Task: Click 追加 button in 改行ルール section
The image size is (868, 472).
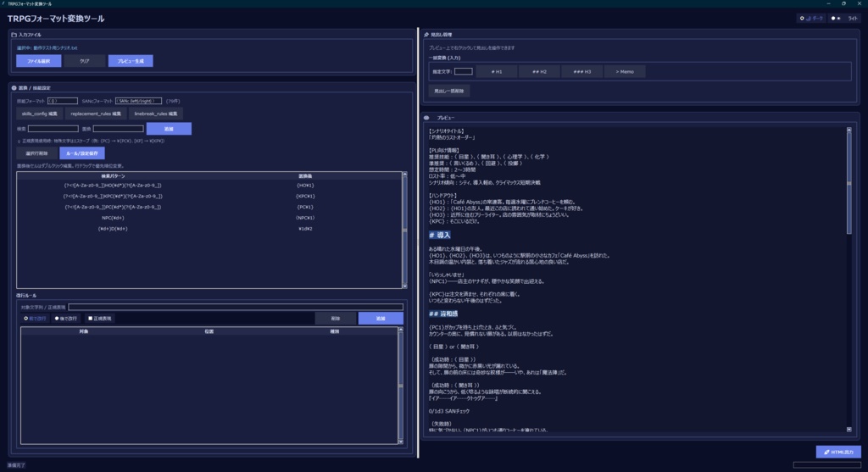Action: (x=381, y=318)
